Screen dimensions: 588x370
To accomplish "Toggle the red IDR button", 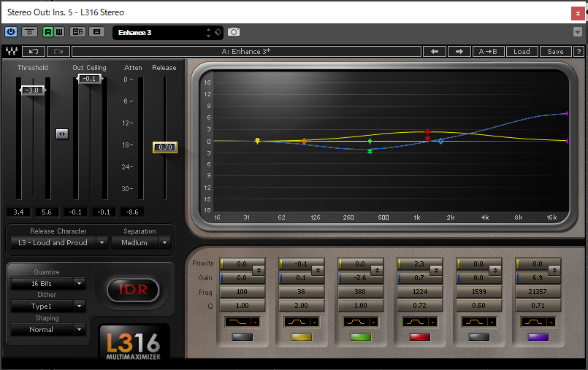I will [x=133, y=290].
